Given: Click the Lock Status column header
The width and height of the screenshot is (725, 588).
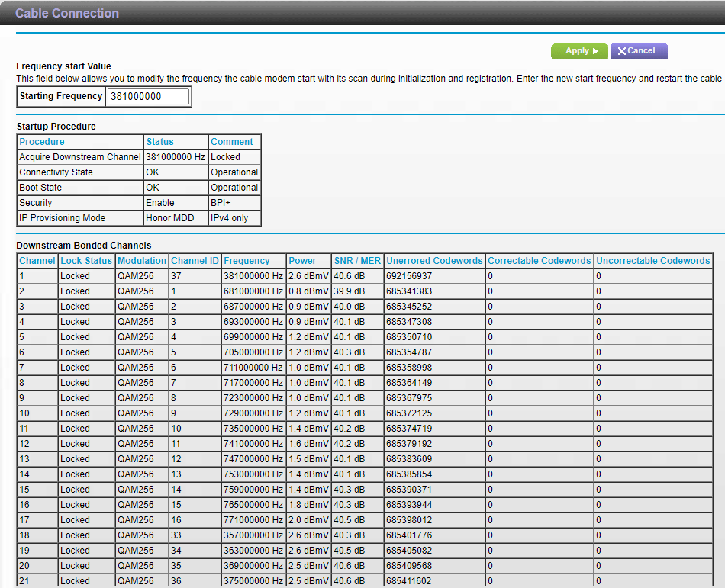Looking at the screenshot, I should tap(86, 261).
